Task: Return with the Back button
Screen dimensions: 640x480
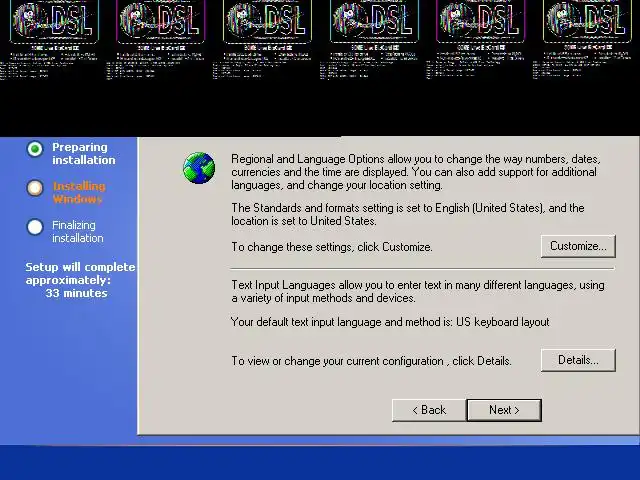Action: 429,410
